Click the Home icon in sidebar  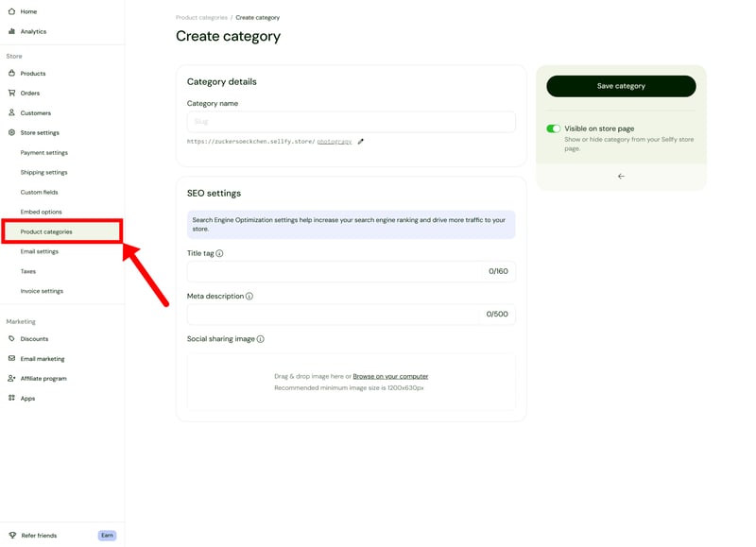tap(11, 11)
